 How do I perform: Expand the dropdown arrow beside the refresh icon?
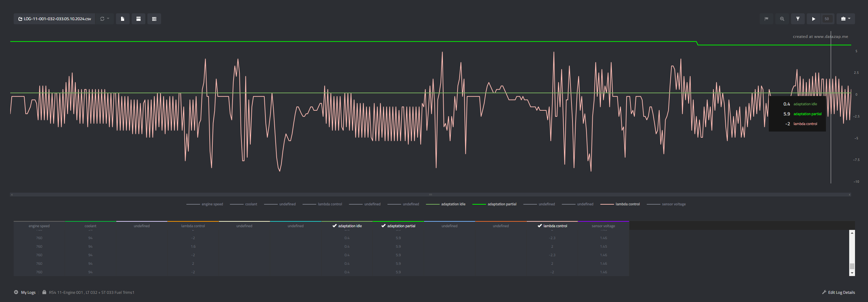point(108,19)
